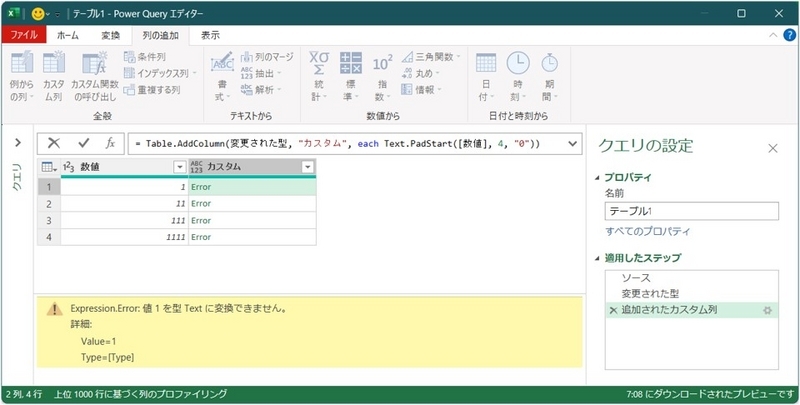Invoke カスタム関数の呼び出し function
The height and width of the screenshot is (405, 800).
[95, 77]
